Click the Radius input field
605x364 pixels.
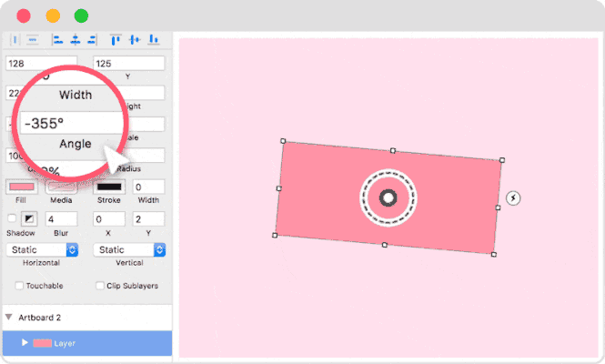point(146,156)
